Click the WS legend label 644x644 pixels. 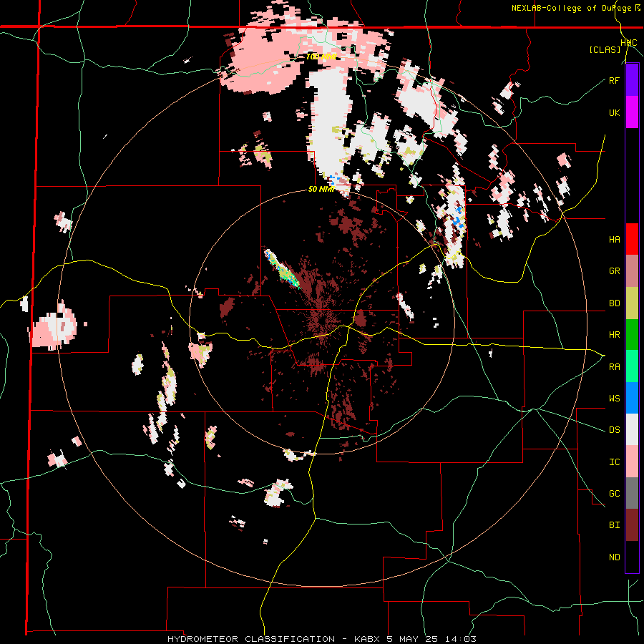tap(614, 399)
